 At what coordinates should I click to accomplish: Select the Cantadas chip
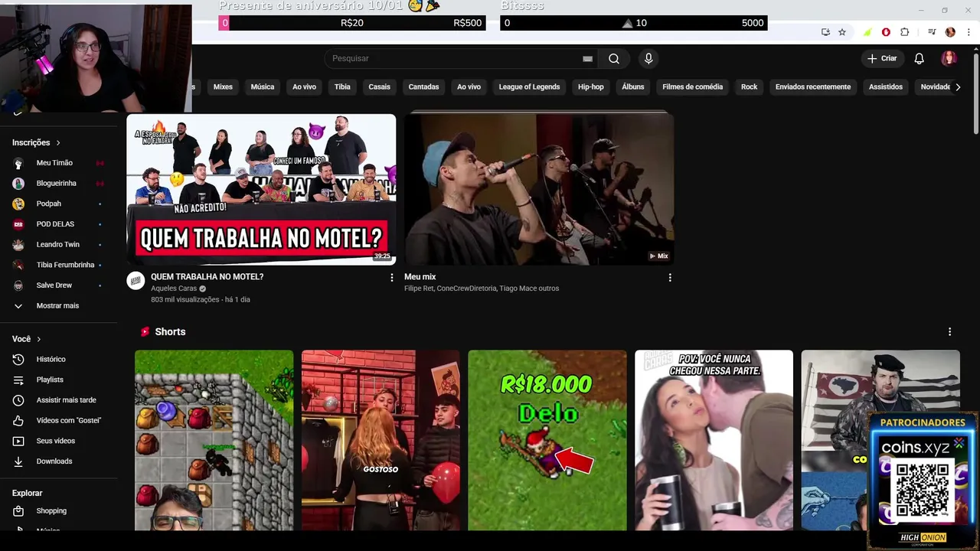423,86
